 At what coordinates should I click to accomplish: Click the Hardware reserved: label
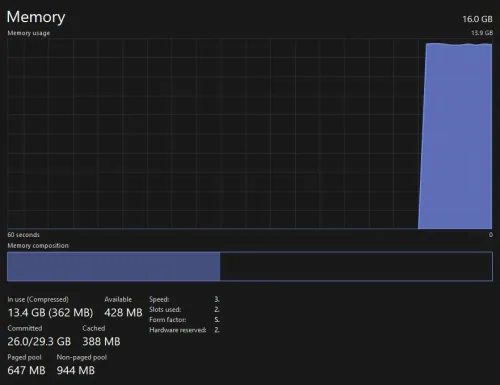pos(178,330)
